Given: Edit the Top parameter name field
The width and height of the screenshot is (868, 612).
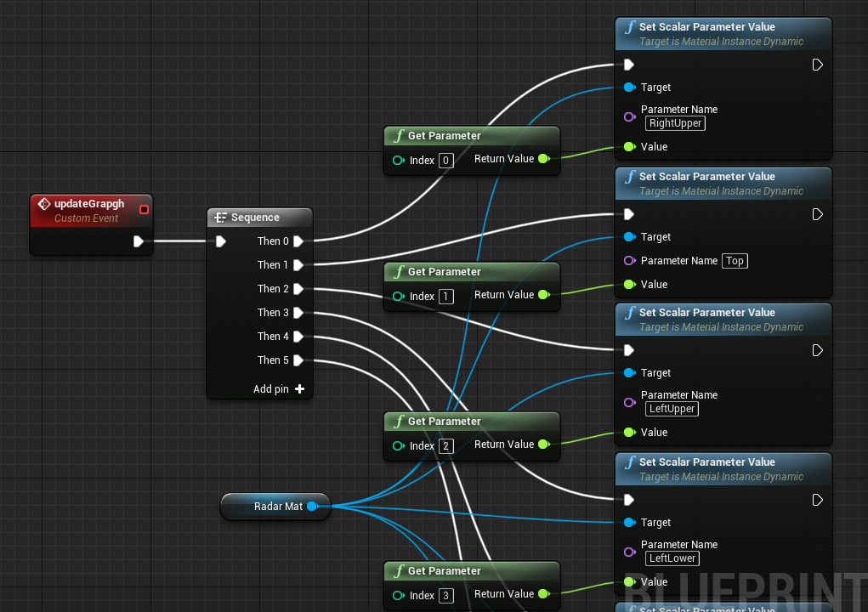Looking at the screenshot, I should 735,261.
